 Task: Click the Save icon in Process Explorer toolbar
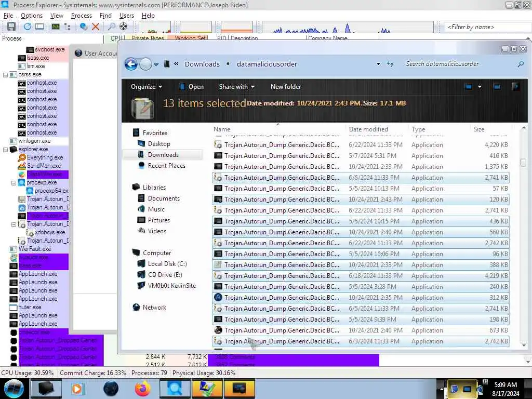[x=11, y=27]
